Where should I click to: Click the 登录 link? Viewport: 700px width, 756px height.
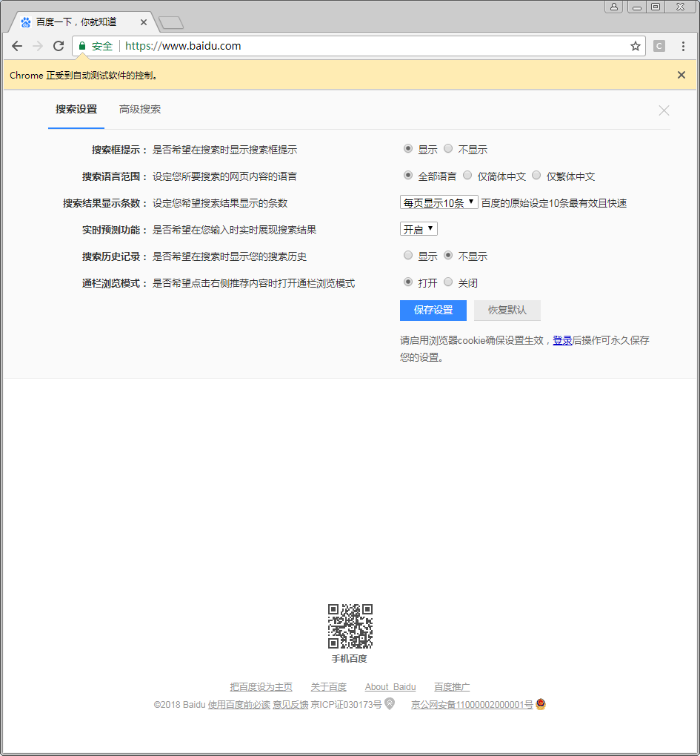(562, 340)
